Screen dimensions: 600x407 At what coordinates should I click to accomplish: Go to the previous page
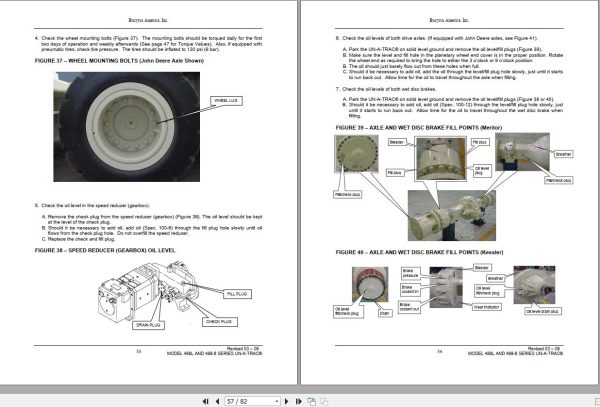click(x=217, y=401)
